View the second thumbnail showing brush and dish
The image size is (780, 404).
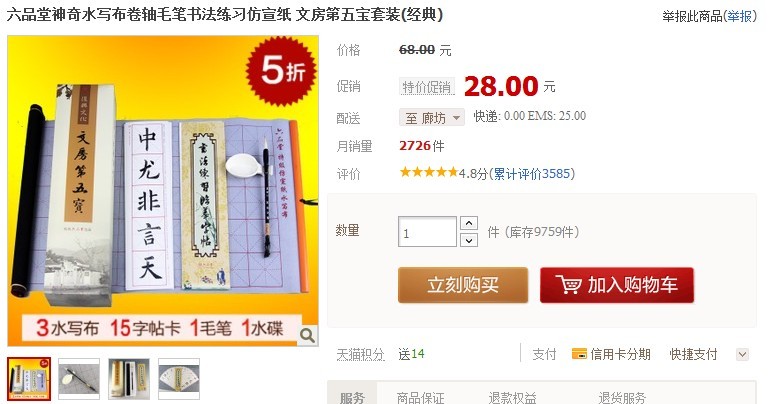tap(79, 379)
